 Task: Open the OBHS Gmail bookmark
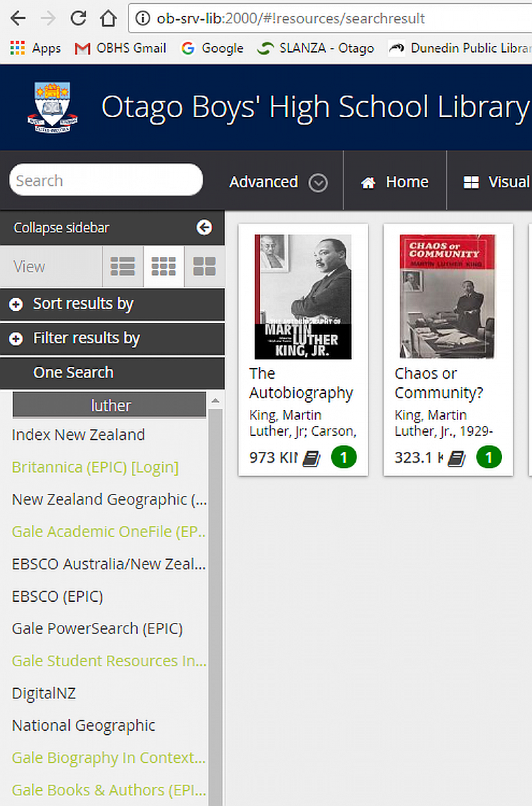(120, 48)
